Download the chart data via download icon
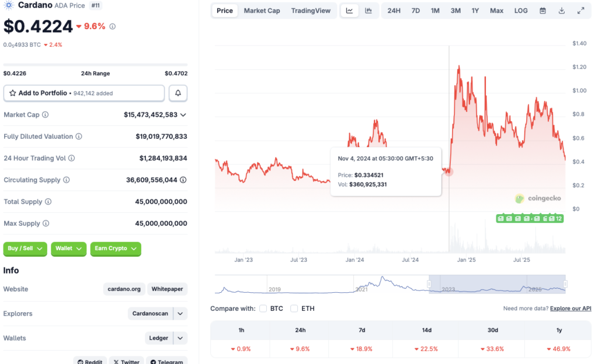The width and height of the screenshot is (598, 364). pyautogui.click(x=562, y=10)
